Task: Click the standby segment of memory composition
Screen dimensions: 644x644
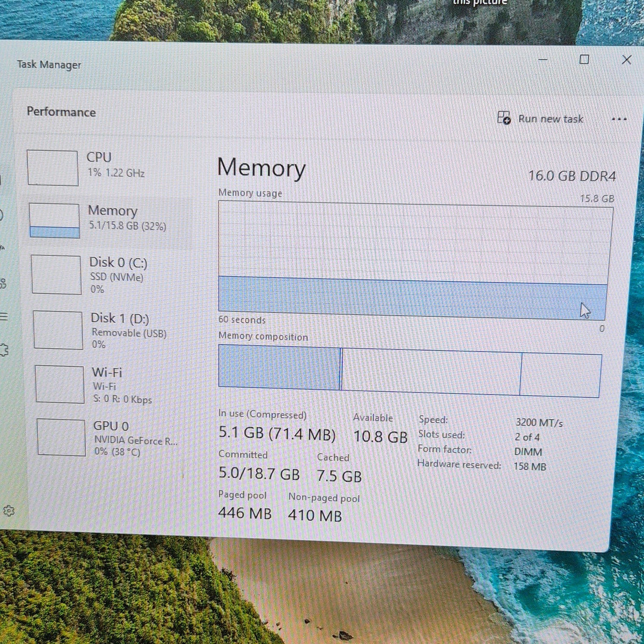Action: tap(431, 372)
